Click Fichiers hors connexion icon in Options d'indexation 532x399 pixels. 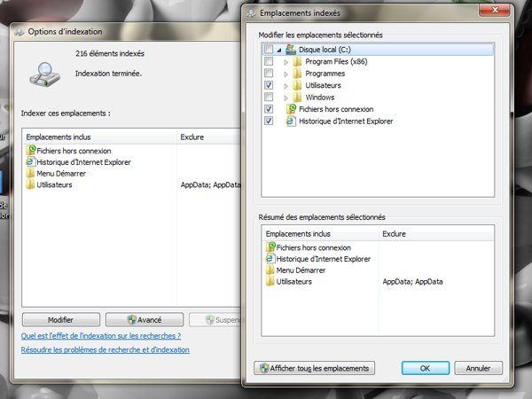tap(30, 151)
